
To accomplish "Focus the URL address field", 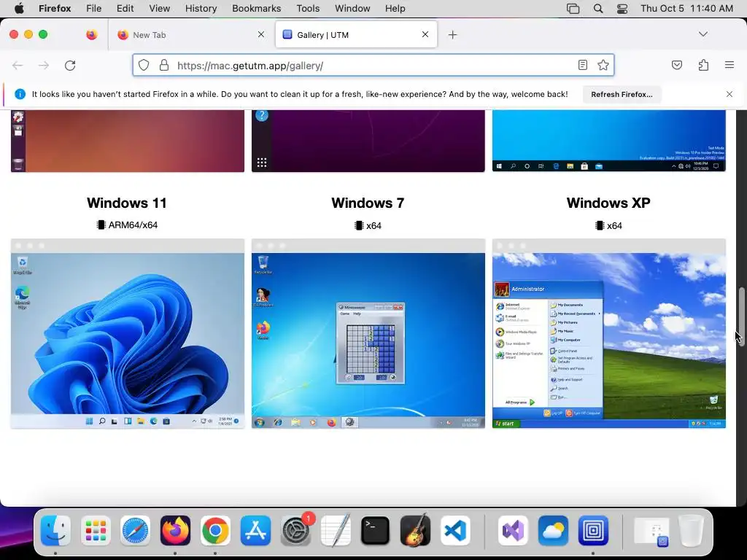I will pyautogui.click(x=374, y=66).
